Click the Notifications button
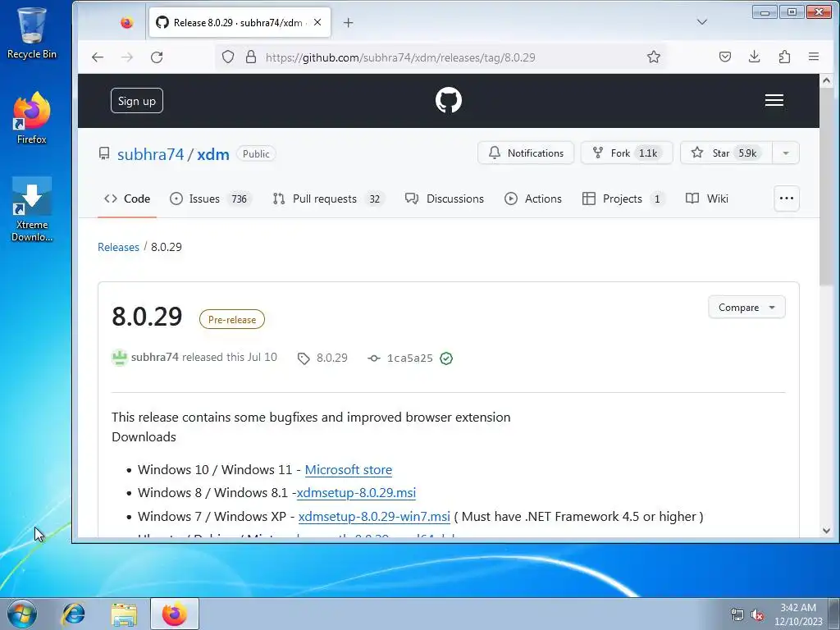The image size is (840, 630). (526, 153)
